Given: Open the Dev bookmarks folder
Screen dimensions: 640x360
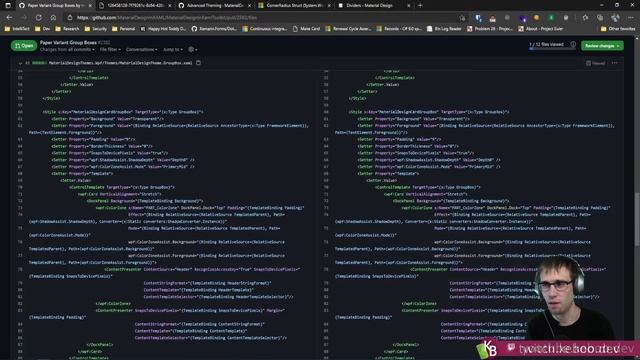Looking at the screenshot, I should click(x=43, y=29).
